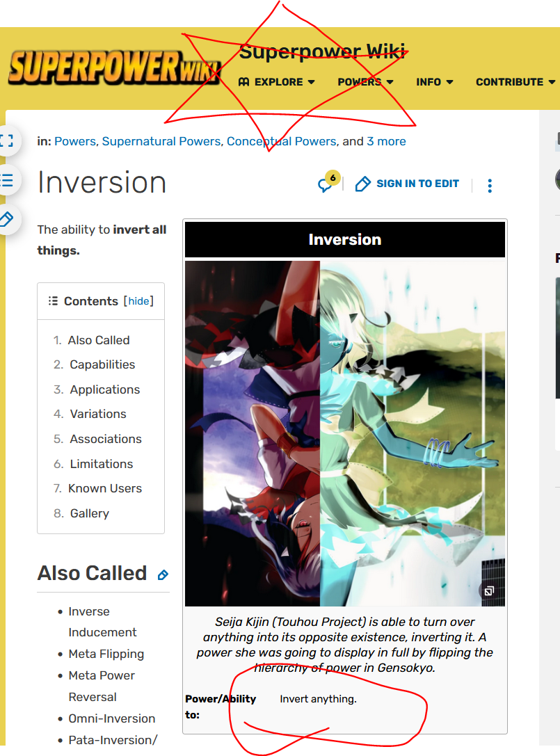Click the edit pencil beside Also Called heading
The height and width of the screenshot is (756, 560).
coord(163,574)
